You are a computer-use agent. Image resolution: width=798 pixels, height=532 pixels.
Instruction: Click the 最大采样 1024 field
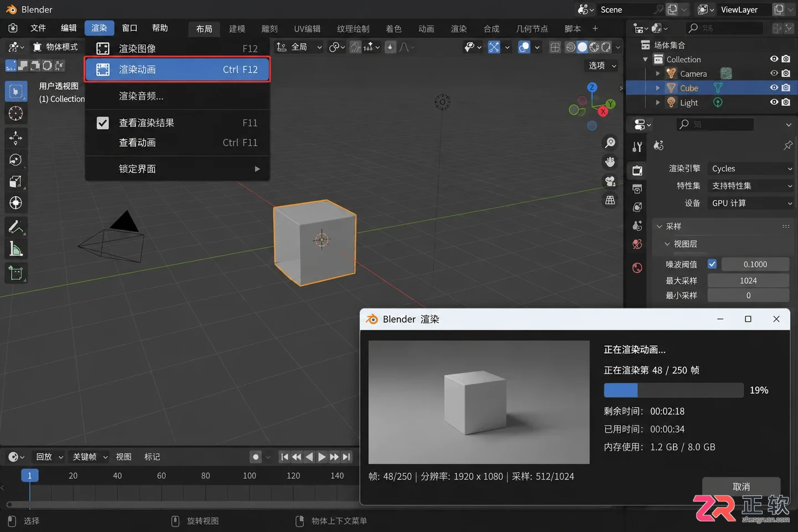click(748, 280)
